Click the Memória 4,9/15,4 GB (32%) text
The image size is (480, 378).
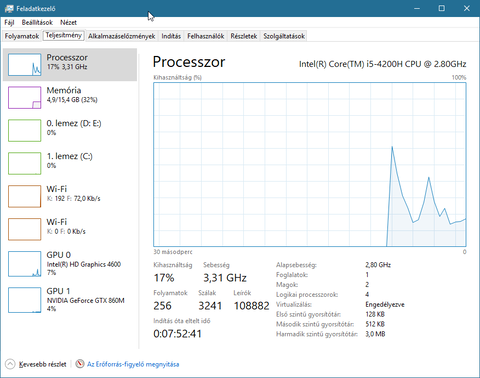click(x=72, y=100)
